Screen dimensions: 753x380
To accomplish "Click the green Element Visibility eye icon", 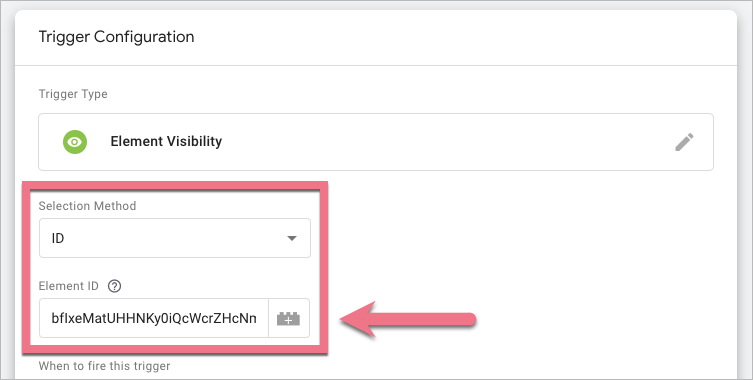I will [75, 142].
